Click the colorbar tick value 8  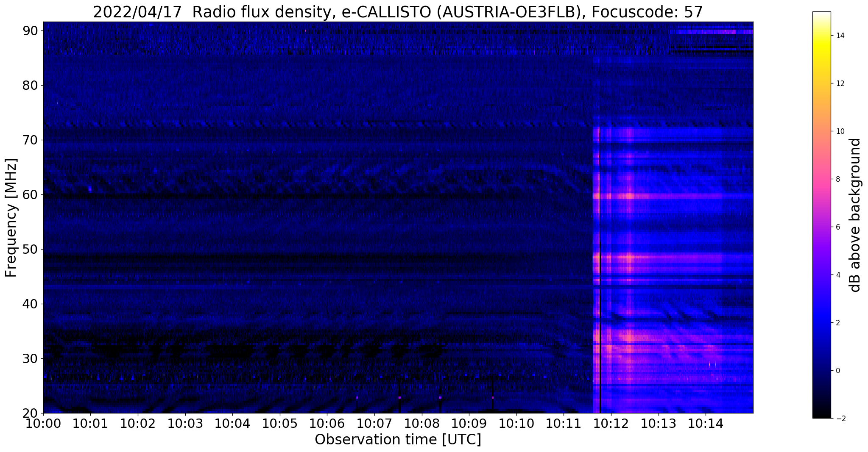pyautogui.click(x=837, y=179)
